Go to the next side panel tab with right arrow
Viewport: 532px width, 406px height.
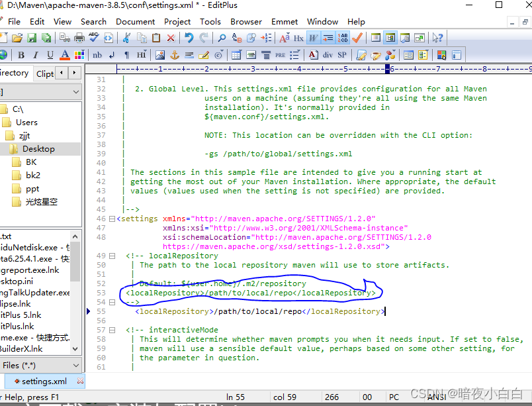coord(74,73)
